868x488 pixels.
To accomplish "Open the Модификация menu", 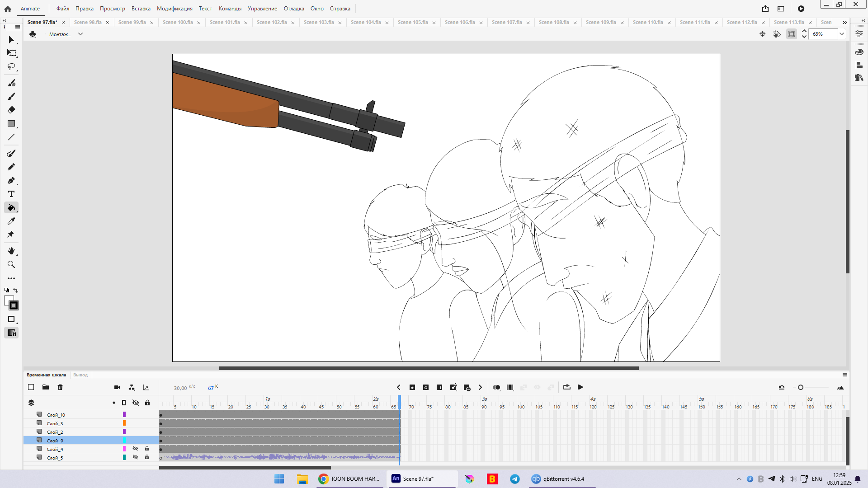I will [175, 9].
